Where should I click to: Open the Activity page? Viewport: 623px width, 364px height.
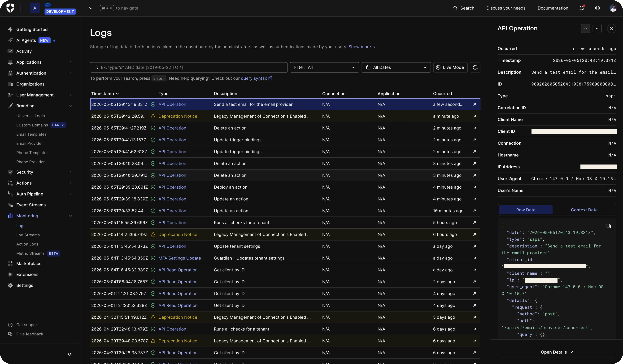[24, 51]
